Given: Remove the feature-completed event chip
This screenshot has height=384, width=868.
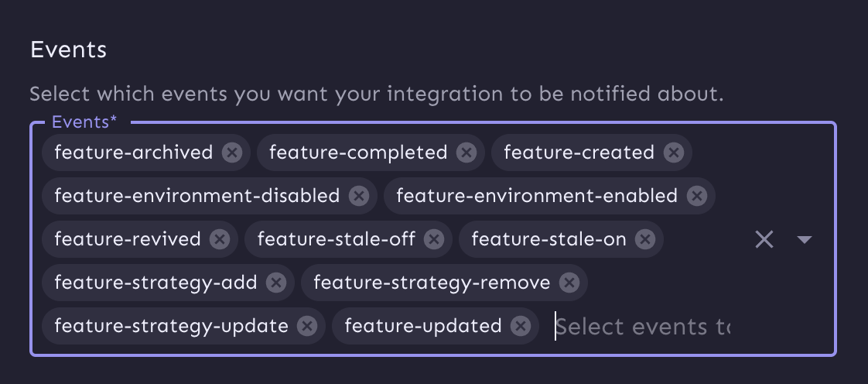Looking at the screenshot, I should point(466,153).
